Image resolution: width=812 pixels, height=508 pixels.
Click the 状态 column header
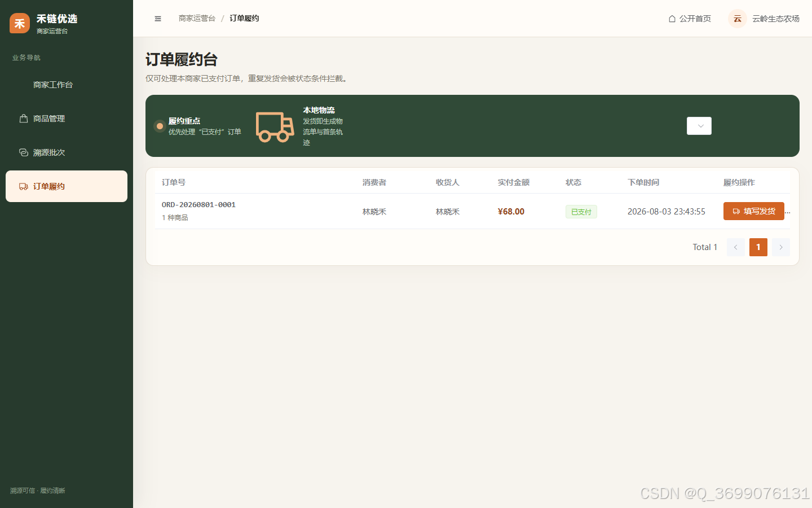tap(573, 182)
